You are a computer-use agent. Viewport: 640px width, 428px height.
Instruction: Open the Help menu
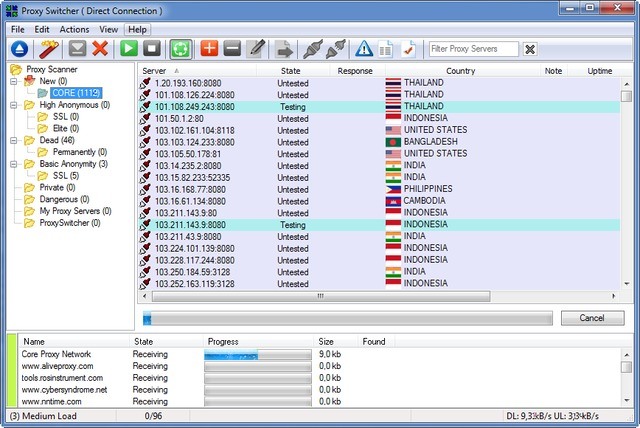click(136, 29)
